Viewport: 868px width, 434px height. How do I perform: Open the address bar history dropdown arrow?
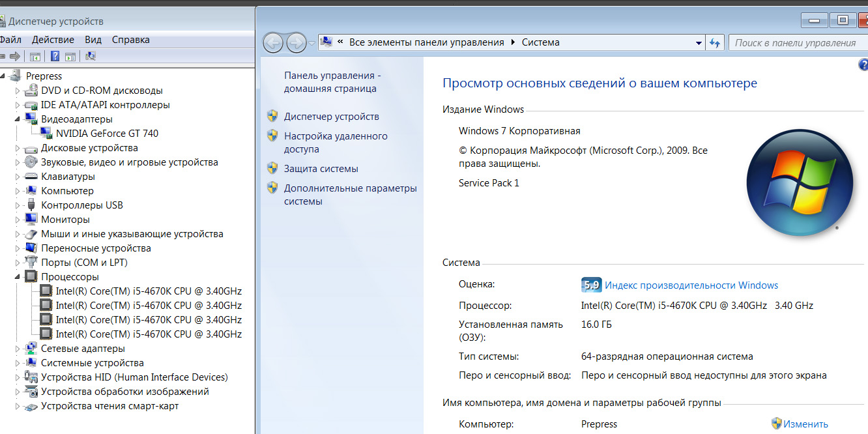point(699,43)
